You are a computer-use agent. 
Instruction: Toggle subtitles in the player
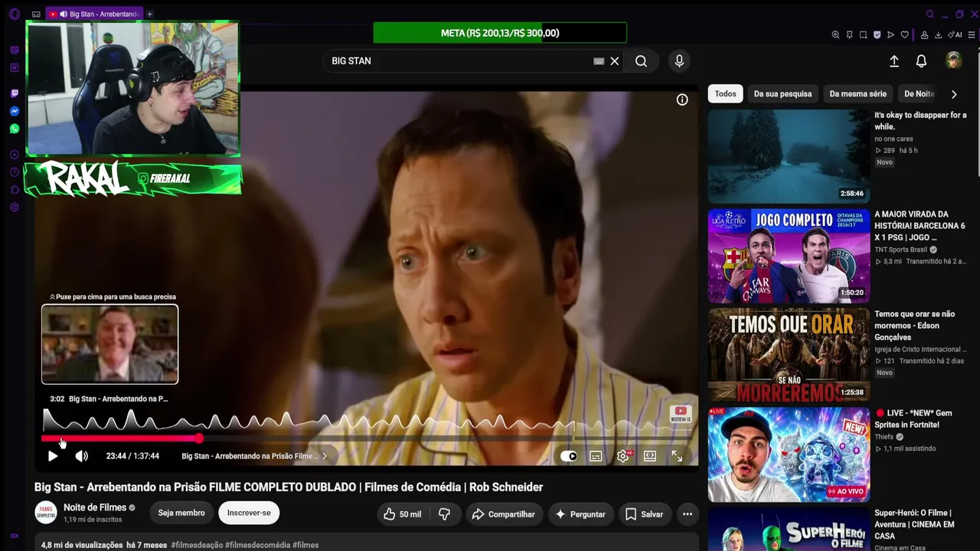[x=596, y=456]
